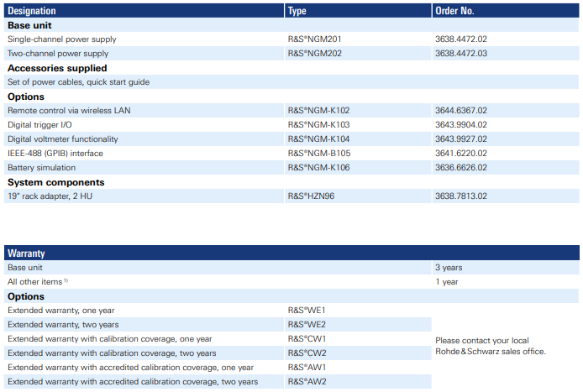The height and width of the screenshot is (392, 583).
Task: Click order number 3636.6626.02
Action: (x=461, y=168)
